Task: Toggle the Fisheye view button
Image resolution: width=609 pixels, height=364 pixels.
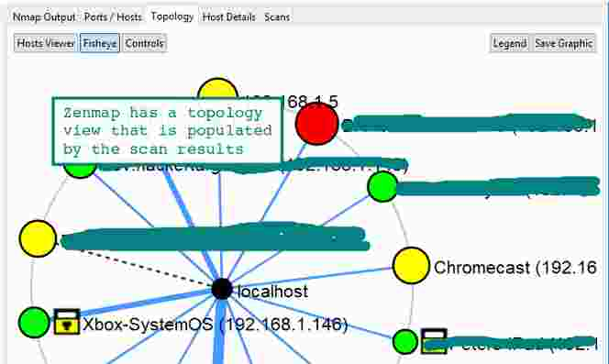Action: pos(100,43)
